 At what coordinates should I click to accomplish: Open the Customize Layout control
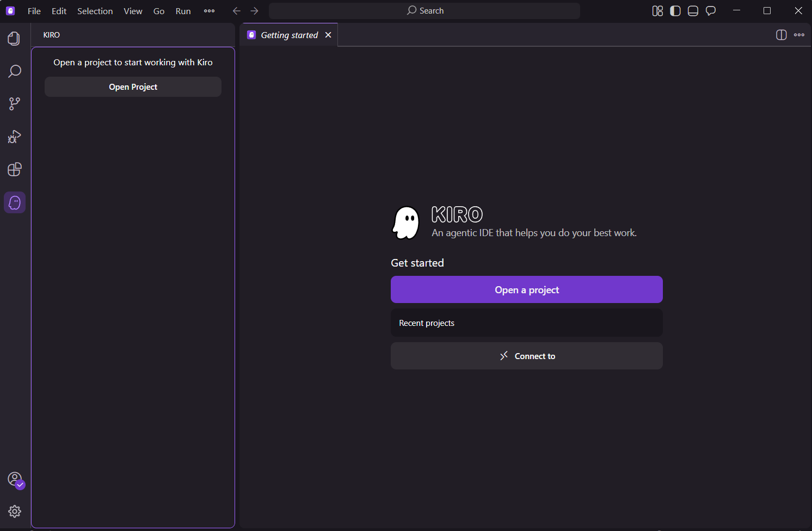coord(657,11)
